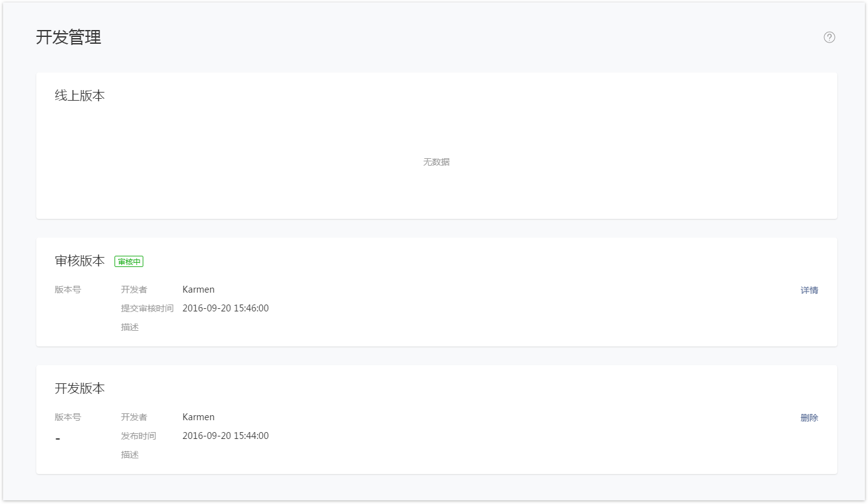
Task: Click developer name Karmen under 审核版本
Action: tap(198, 290)
